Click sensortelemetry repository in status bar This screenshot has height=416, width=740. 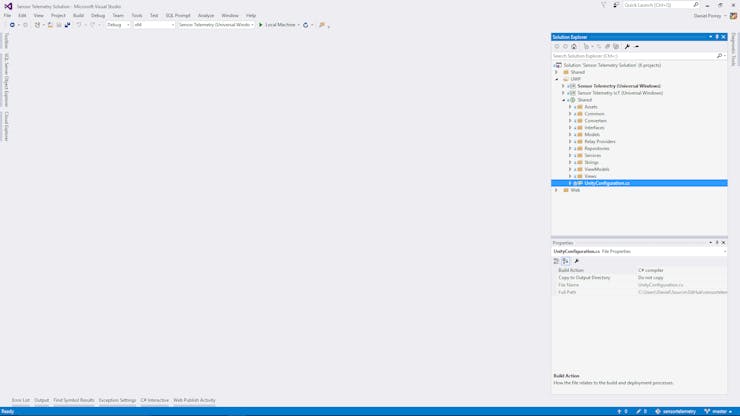[x=675, y=412]
